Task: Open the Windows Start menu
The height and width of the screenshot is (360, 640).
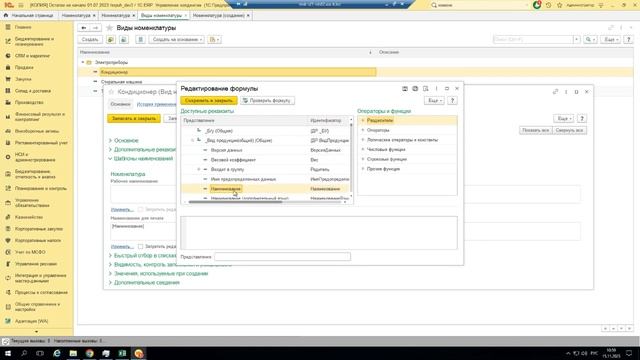Action: 8,353
